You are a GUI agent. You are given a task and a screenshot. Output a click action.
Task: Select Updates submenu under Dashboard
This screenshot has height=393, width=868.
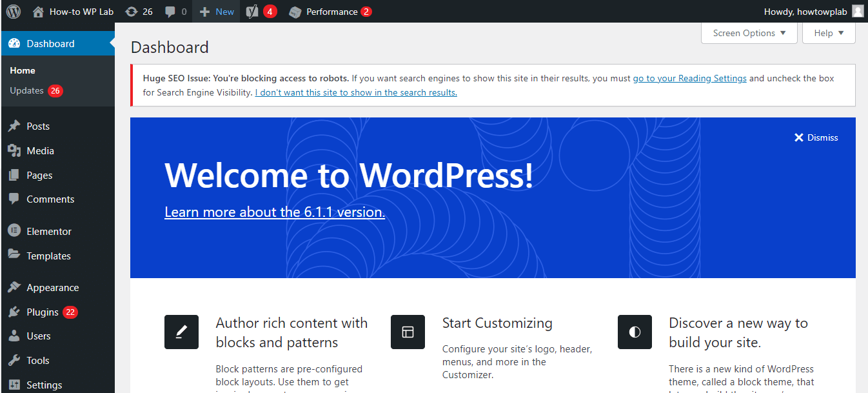27,91
